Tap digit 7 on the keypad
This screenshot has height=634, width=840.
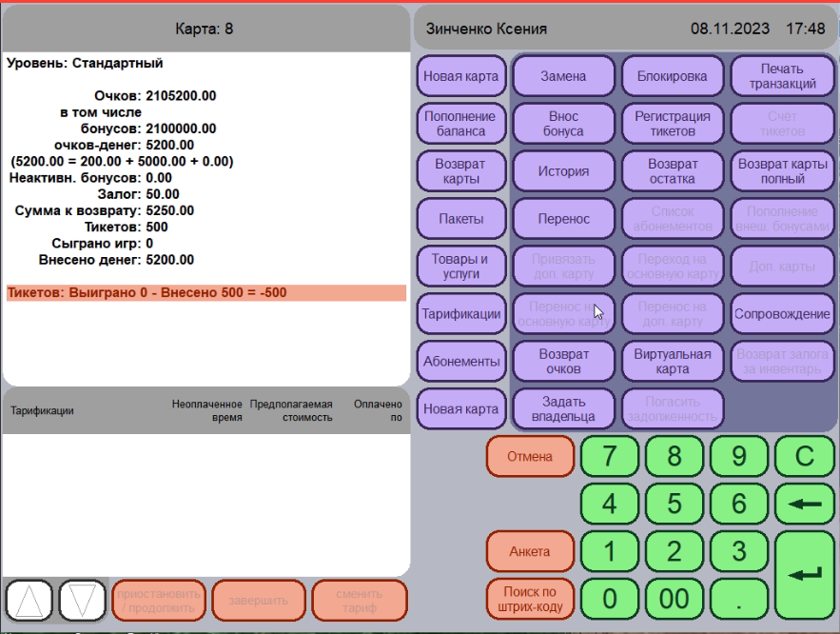(610, 456)
